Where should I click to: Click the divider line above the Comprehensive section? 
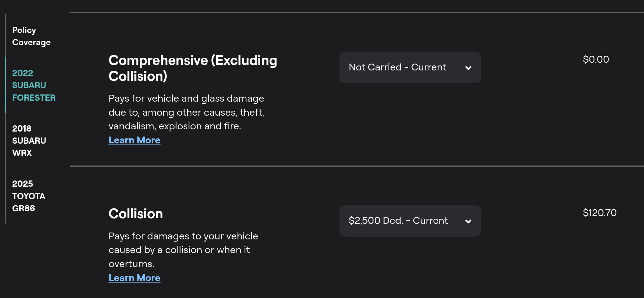click(357, 12)
